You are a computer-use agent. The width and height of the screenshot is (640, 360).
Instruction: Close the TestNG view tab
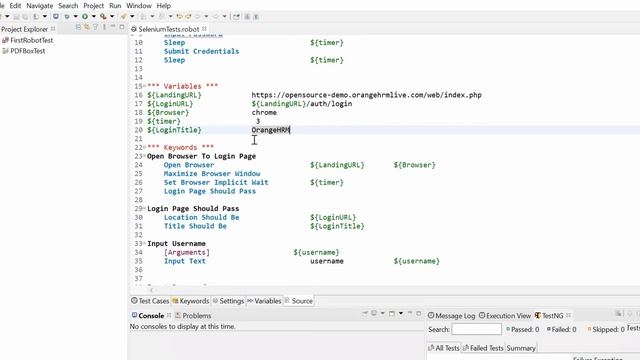coord(568,315)
